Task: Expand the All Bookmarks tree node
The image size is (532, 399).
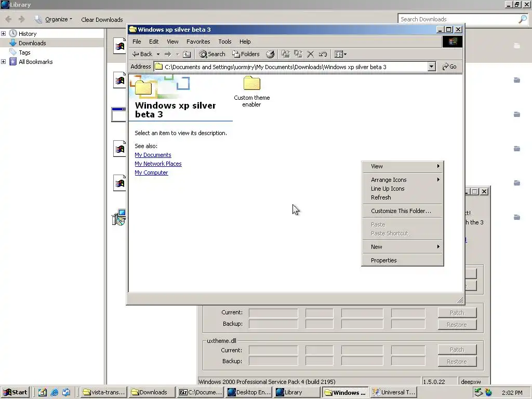Action: point(4,62)
